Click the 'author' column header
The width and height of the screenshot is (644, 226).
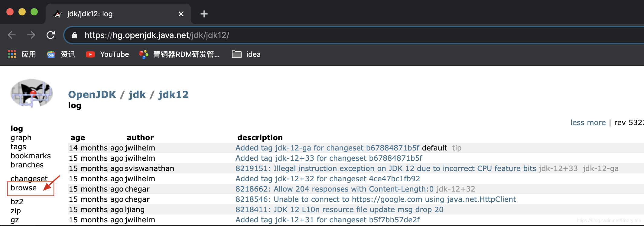click(140, 138)
